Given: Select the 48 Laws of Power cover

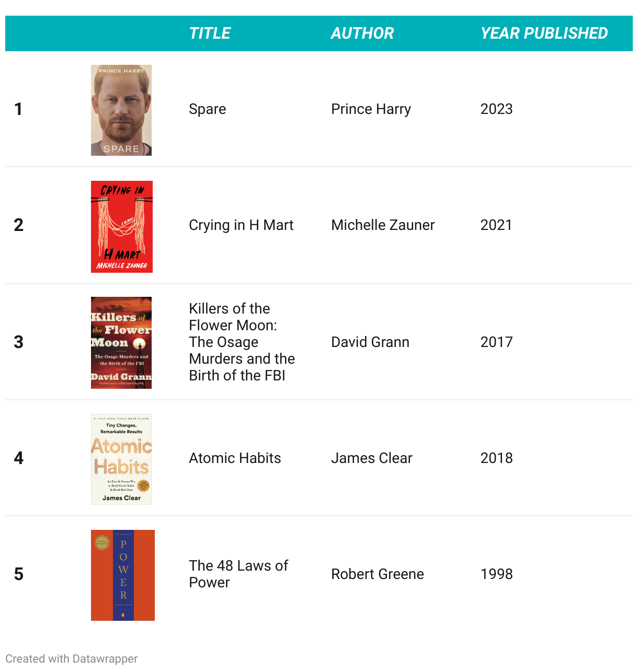Looking at the screenshot, I should pos(123,575).
